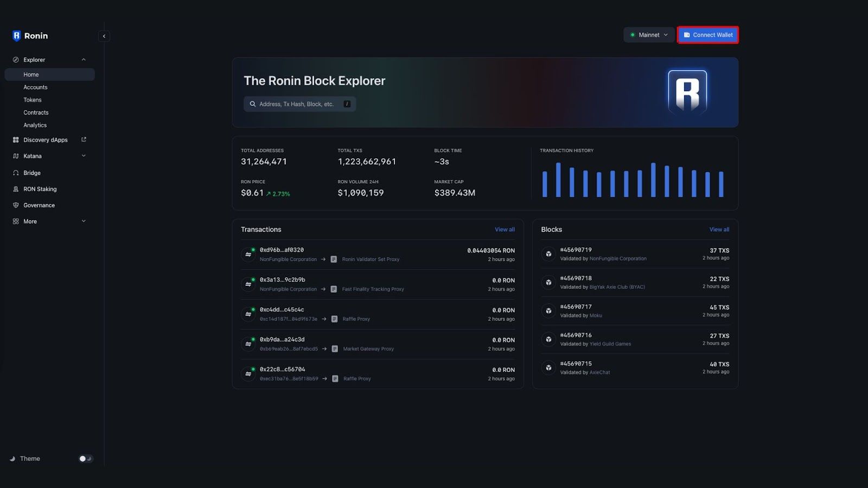The image size is (868, 488).
Task: Open validator Yield Guild Games
Action: [x=610, y=344]
